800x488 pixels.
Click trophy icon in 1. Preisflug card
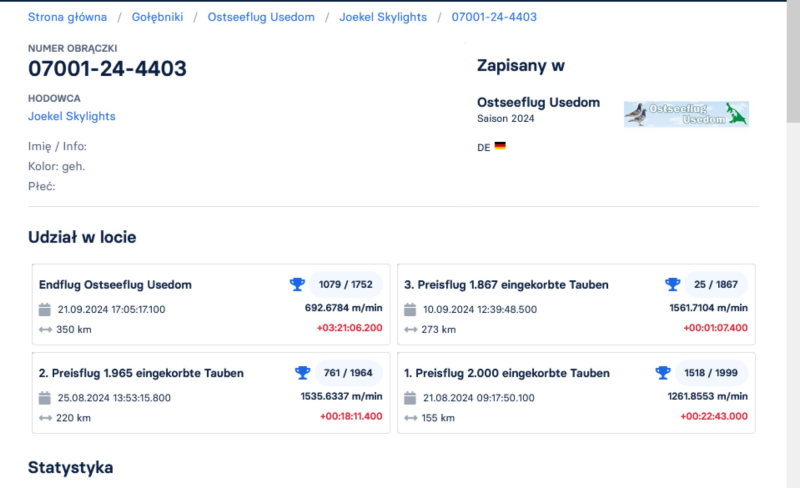(x=663, y=373)
